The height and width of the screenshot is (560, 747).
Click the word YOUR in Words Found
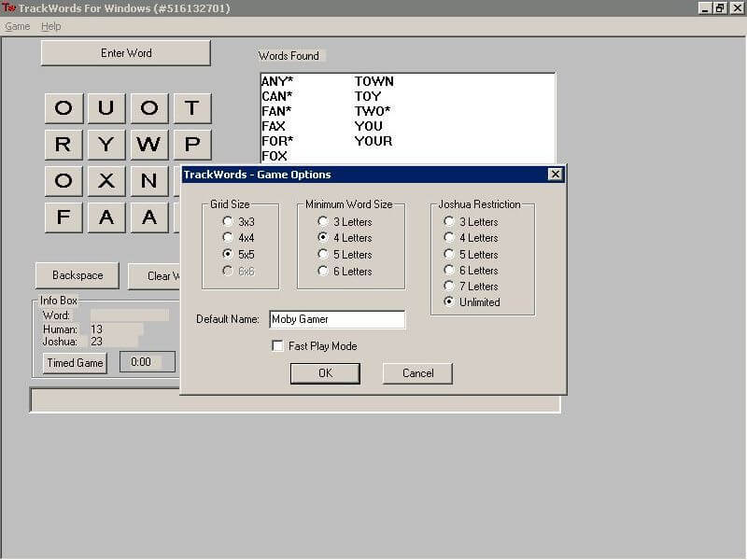pos(373,141)
